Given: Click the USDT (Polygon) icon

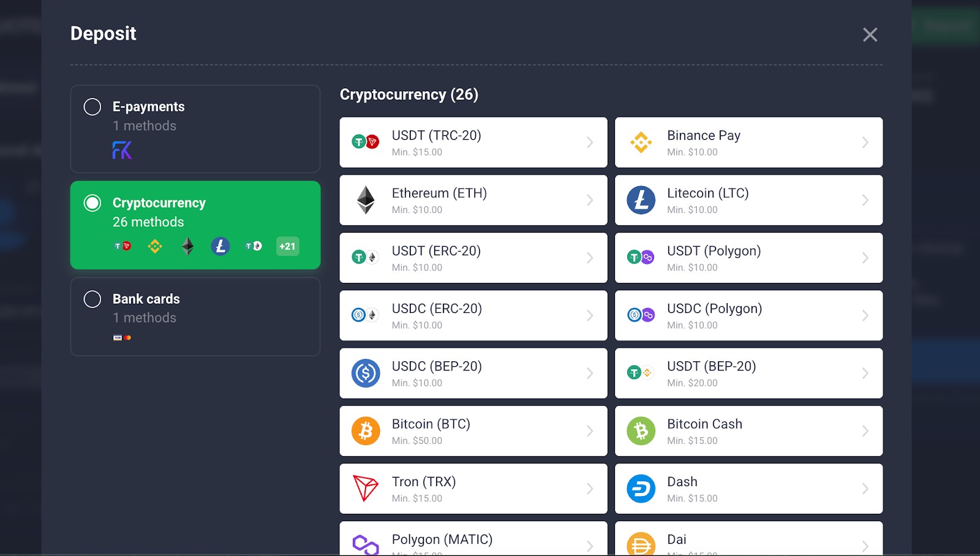Looking at the screenshot, I should [641, 258].
